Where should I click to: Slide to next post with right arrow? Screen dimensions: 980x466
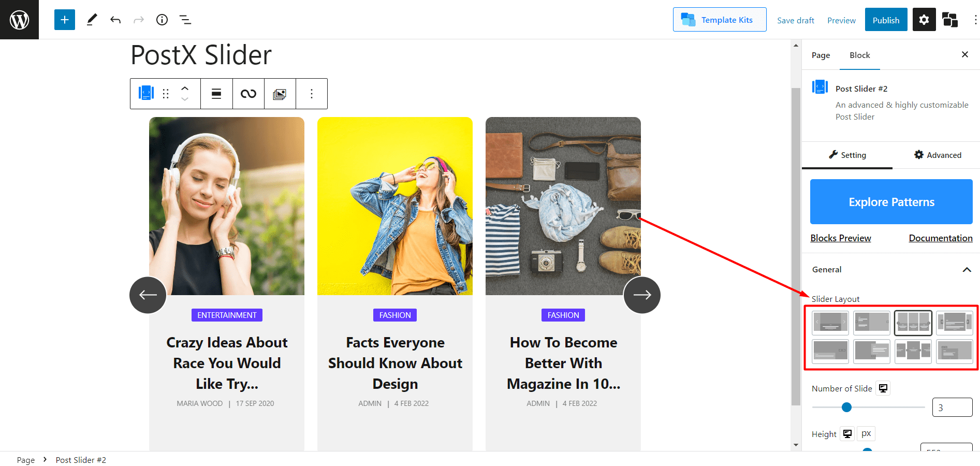click(642, 295)
